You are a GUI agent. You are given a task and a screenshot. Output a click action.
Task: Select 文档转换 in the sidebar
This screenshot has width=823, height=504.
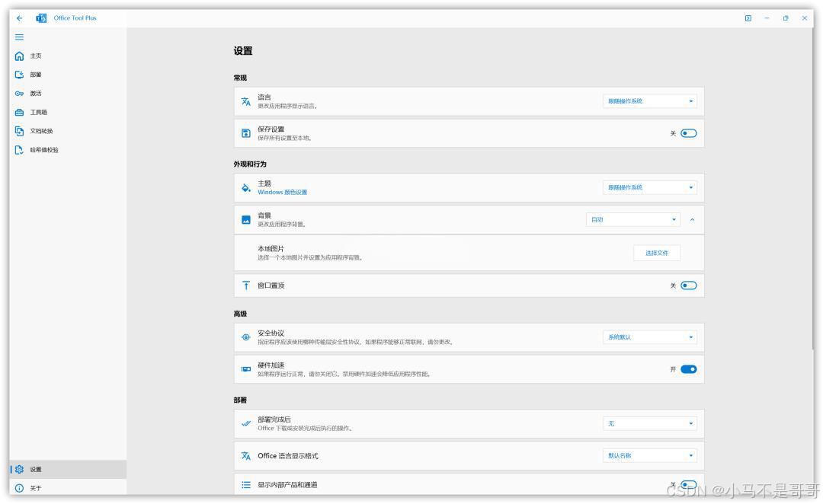point(68,131)
